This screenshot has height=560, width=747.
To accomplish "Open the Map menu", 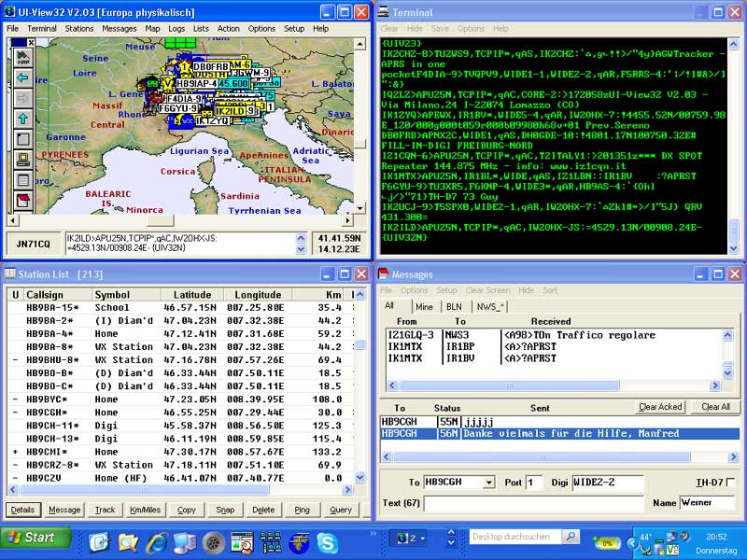I will [x=152, y=29].
